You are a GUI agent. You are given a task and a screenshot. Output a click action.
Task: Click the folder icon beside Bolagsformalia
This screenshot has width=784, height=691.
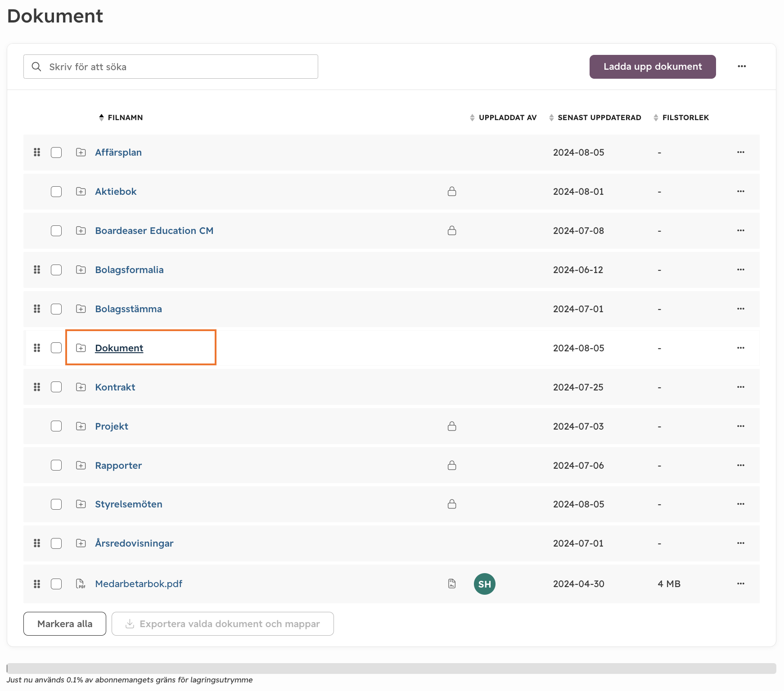[81, 270]
